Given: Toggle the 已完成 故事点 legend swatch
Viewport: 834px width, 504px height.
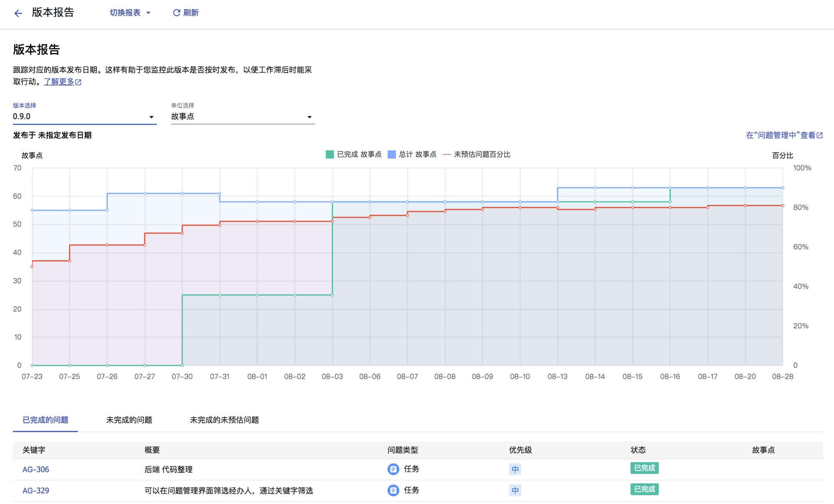Looking at the screenshot, I should pyautogui.click(x=330, y=155).
